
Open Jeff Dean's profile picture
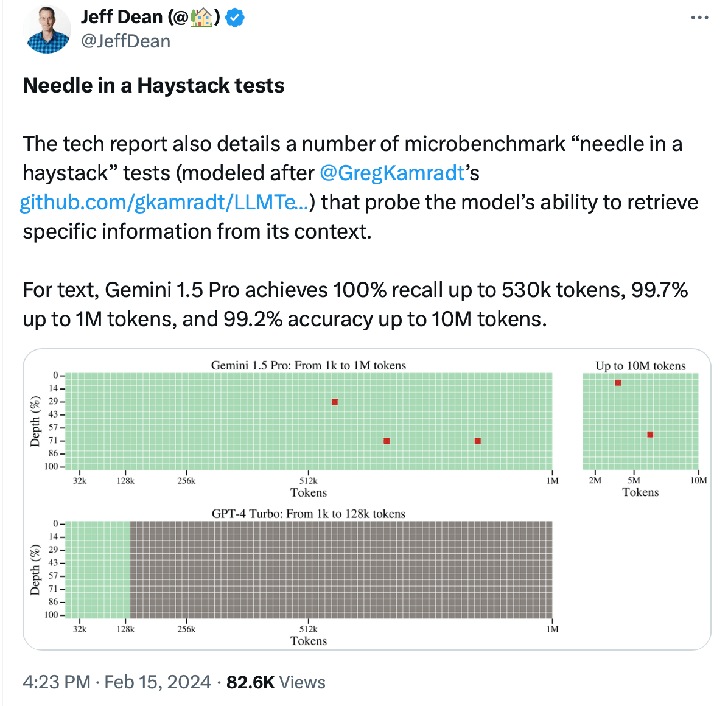[x=48, y=29]
